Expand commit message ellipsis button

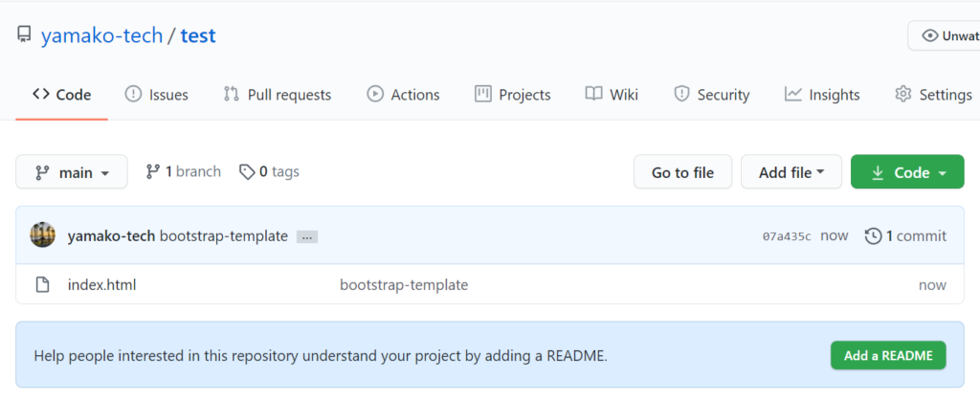307,237
